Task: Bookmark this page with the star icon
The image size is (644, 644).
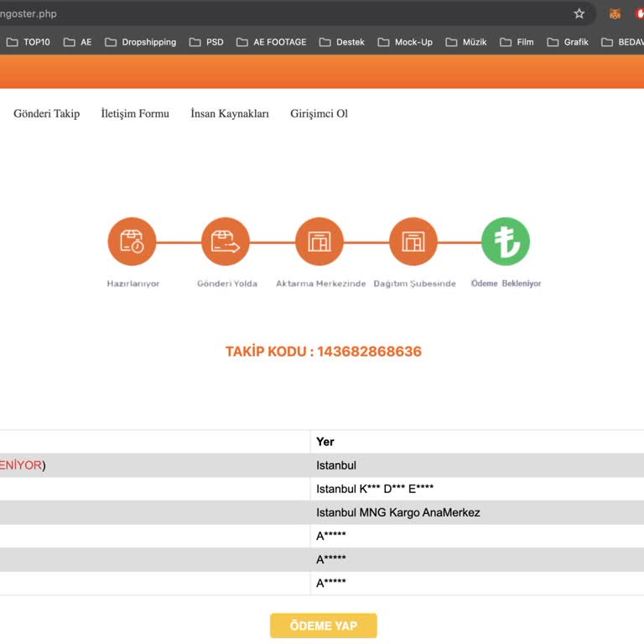Action: [579, 13]
